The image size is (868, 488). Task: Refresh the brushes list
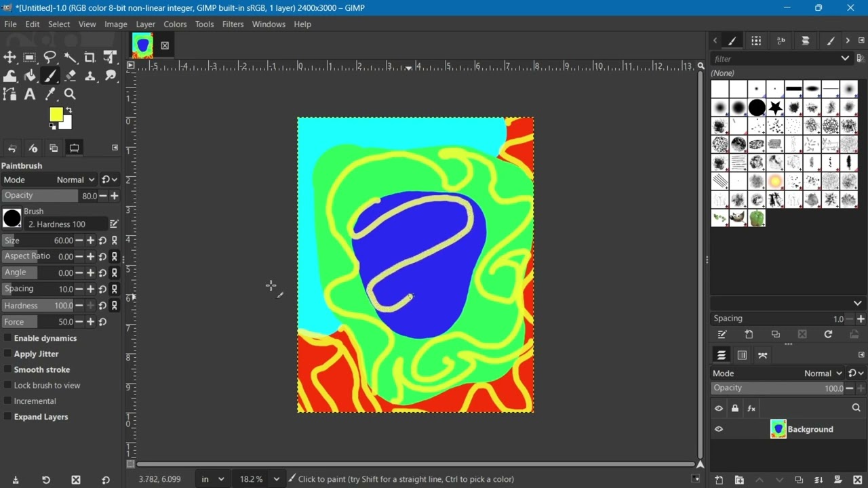(828, 335)
